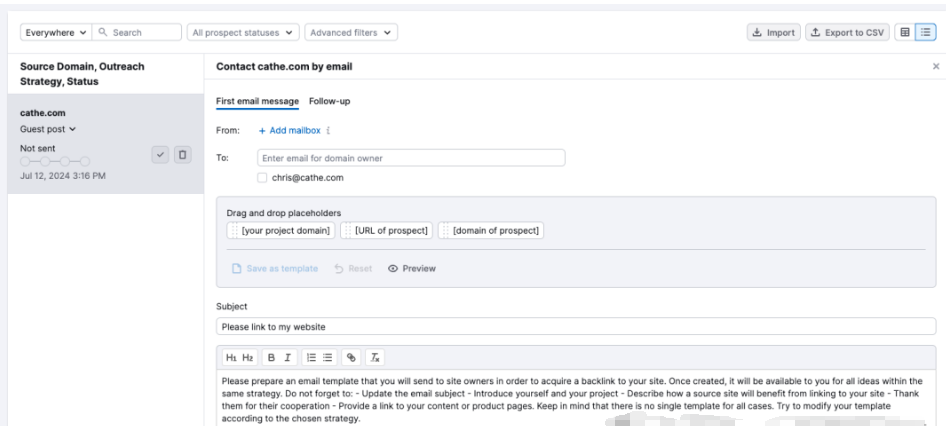
Task: Click the Export to CSV button
Action: [x=846, y=32]
